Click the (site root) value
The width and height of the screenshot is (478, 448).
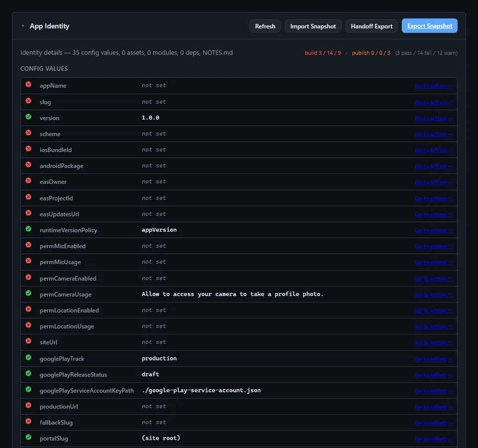[x=161, y=438]
